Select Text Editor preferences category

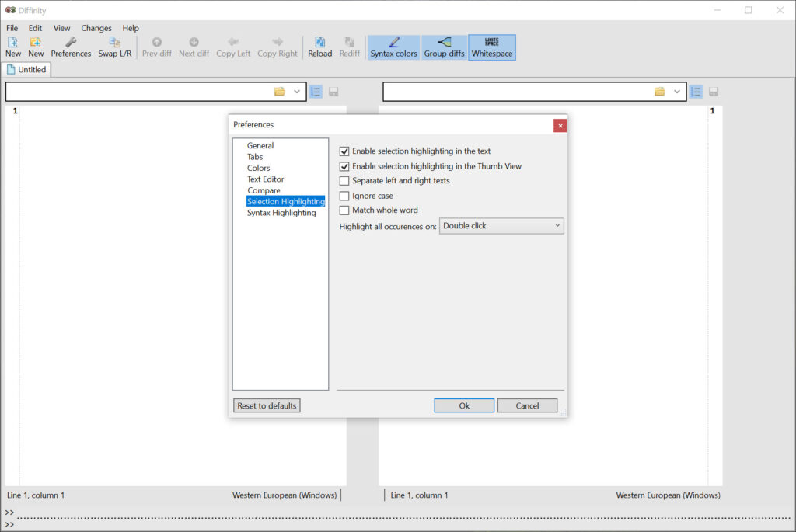(266, 179)
